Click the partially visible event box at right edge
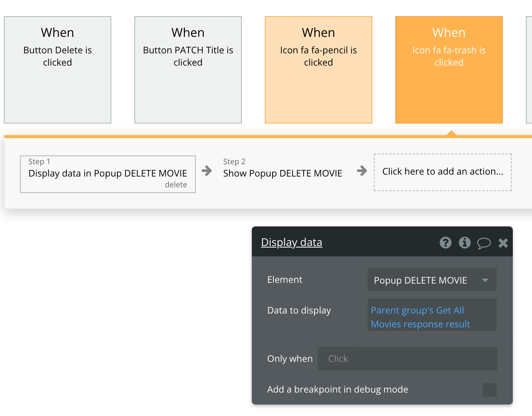 (529, 70)
